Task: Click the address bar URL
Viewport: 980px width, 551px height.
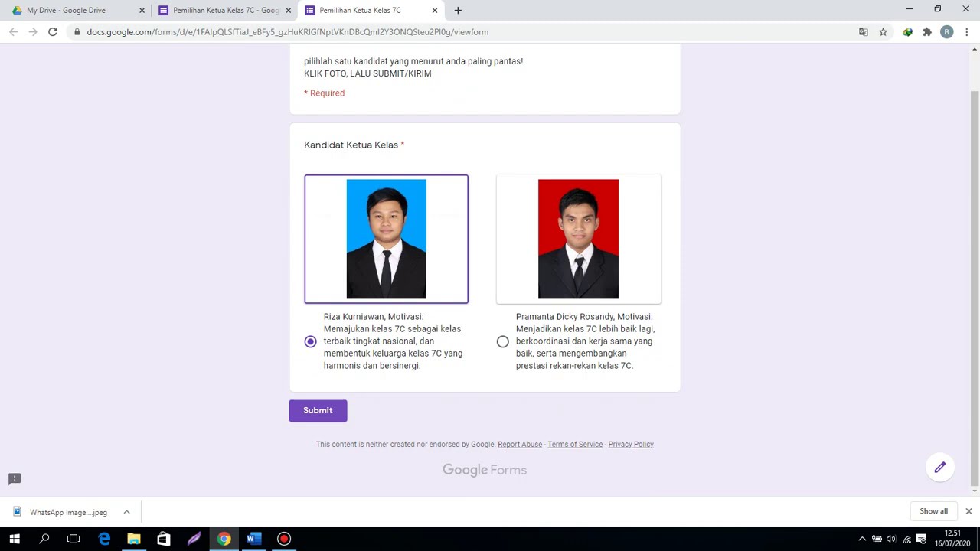Action: click(287, 32)
